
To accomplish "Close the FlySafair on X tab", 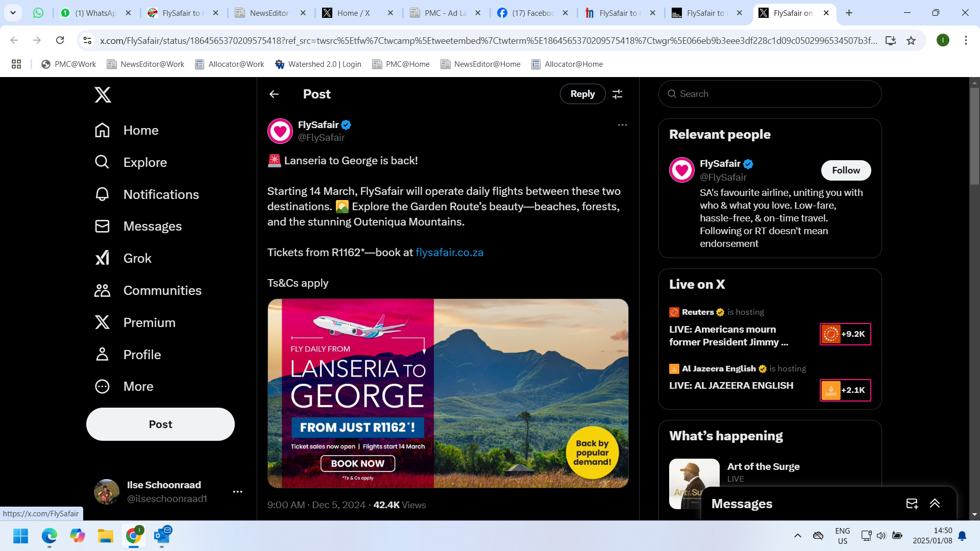I will click(826, 13).
